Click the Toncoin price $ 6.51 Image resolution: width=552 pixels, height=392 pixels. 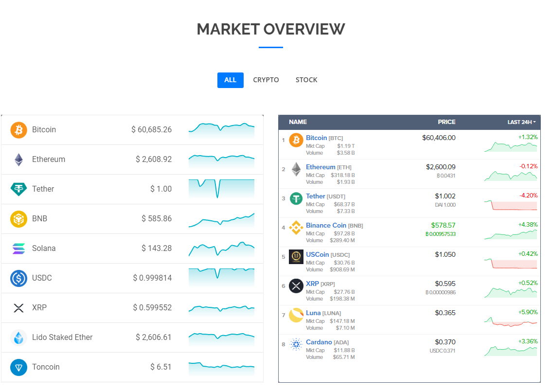click(x=161, y=367)
